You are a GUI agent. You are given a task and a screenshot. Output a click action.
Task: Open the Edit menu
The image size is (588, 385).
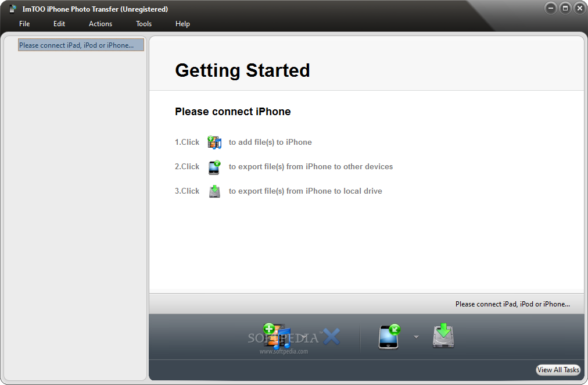tap(59, 24)
